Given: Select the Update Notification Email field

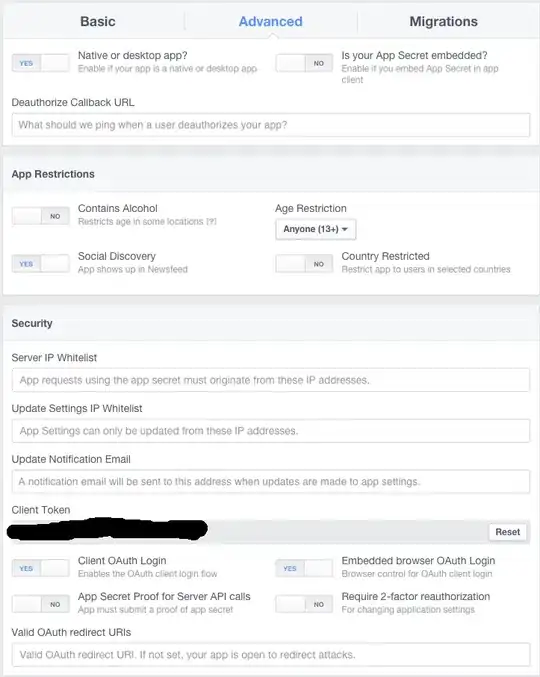Looking at the screenshot, I should [271, 481].
